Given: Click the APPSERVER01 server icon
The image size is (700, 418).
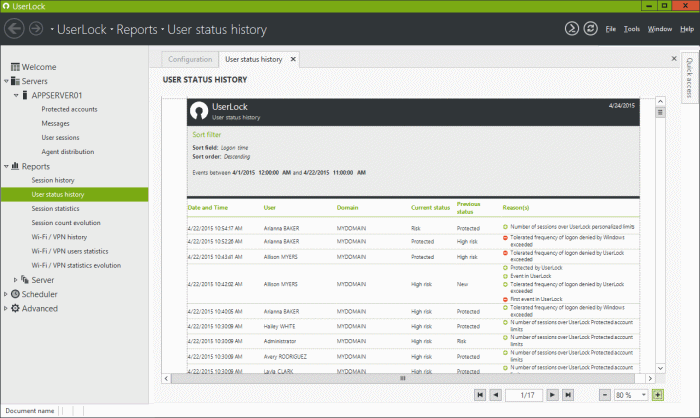Looking at the screenshot, I should (25, 95).
